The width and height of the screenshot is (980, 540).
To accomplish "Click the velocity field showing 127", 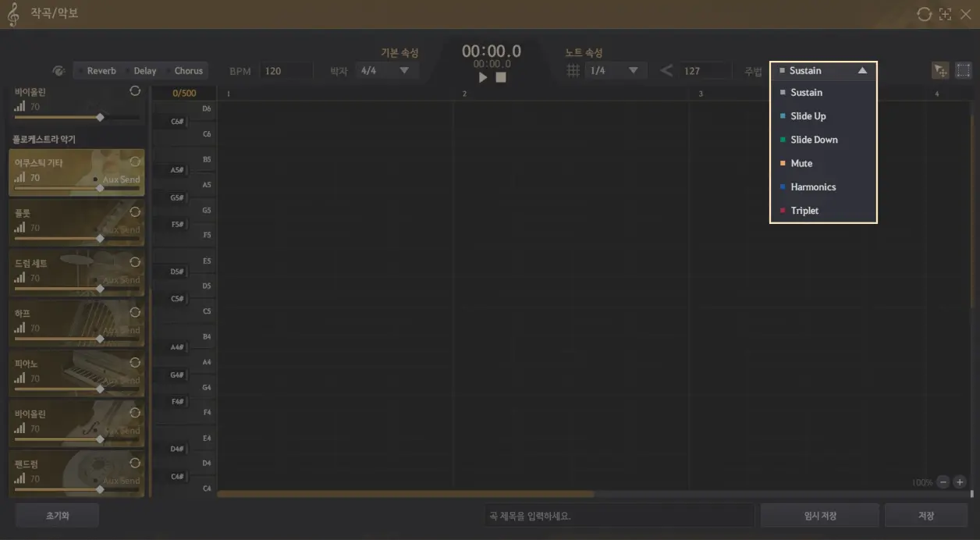I will click(705, 70).
